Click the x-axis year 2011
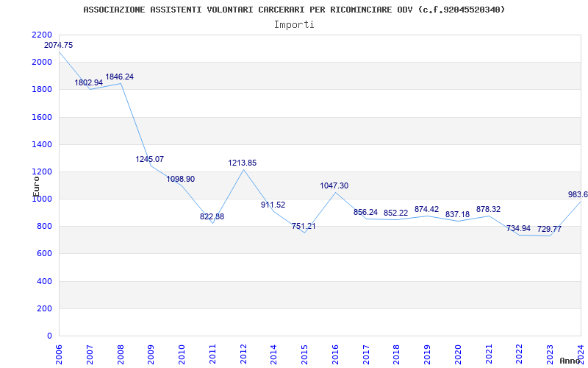 [x=212, y=354]
